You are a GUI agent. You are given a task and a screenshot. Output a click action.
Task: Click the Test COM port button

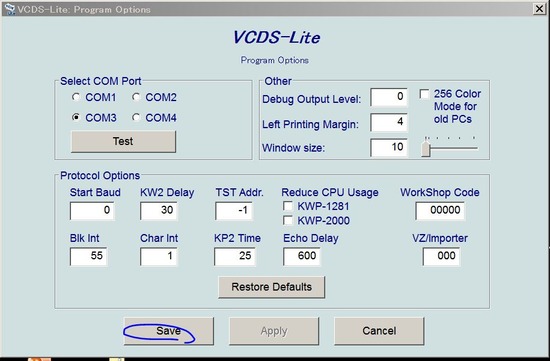[x=123, y=141]
